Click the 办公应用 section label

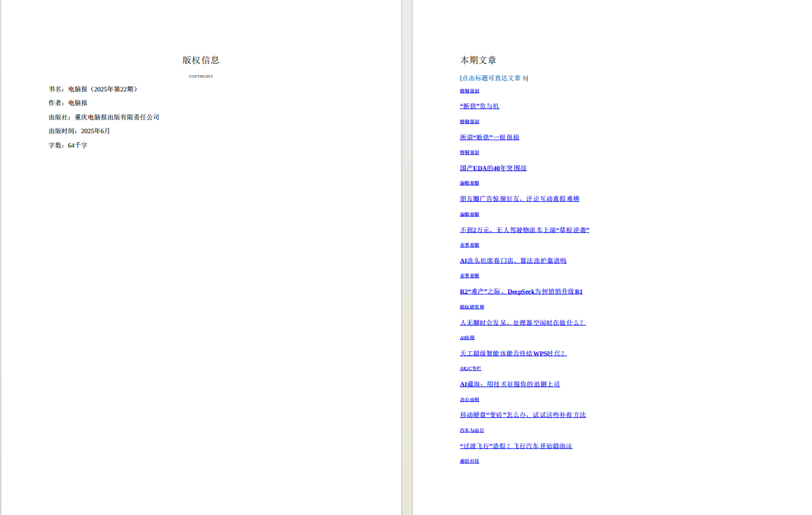[469, 399]
